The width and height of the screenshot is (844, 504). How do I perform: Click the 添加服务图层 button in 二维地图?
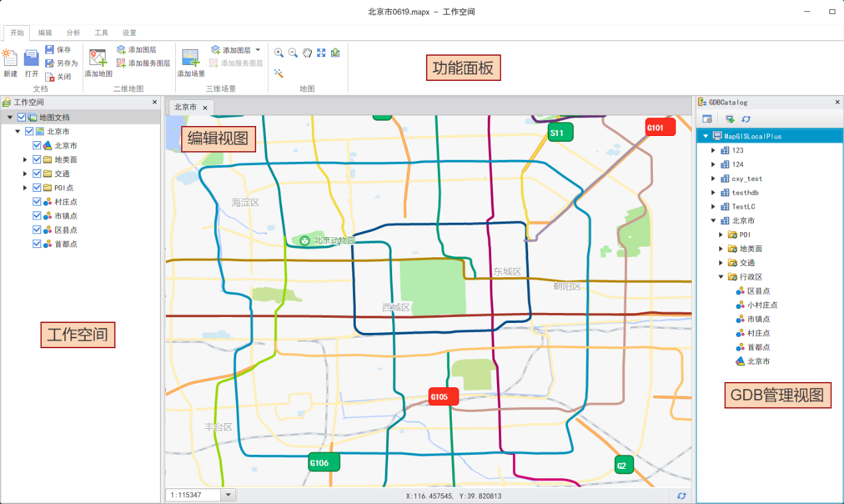(x=143, y=64)
